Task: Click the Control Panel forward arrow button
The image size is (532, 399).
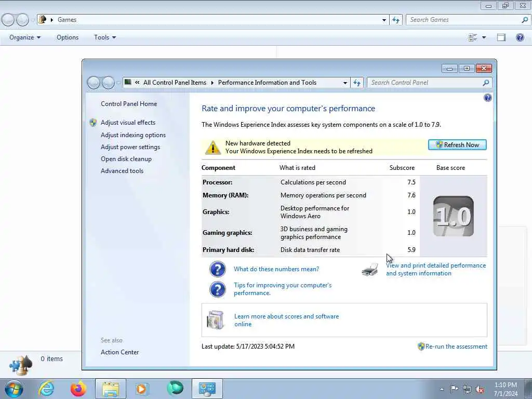Action: pyautogui.click(x=108, y=83)
